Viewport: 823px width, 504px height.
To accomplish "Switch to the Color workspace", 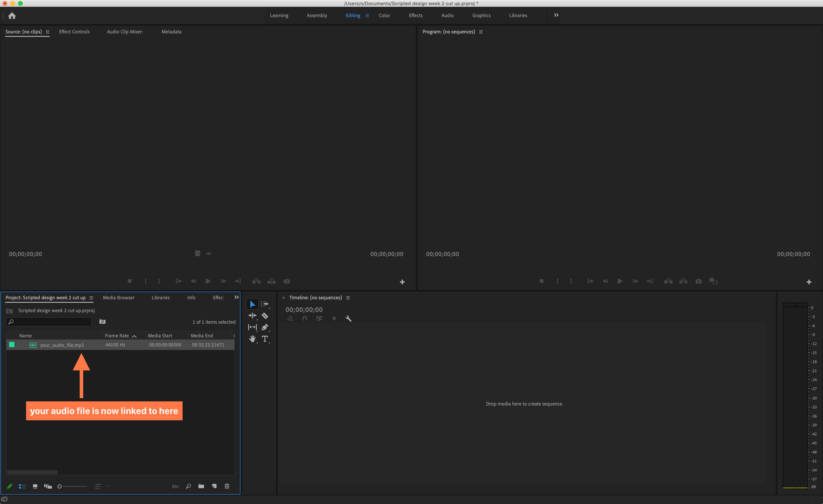I will [x=384, y=15].
